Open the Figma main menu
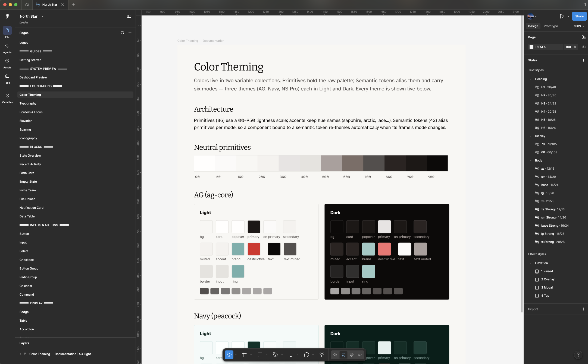Screen dimensions: 588x364 pos(7,16)
